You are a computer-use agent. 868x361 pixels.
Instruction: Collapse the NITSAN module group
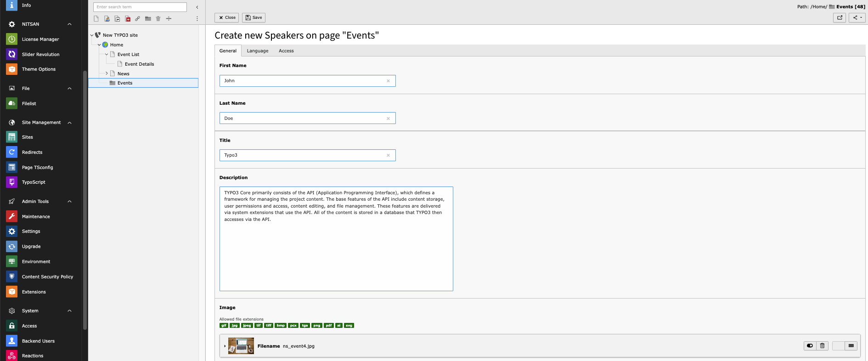[69, 24]
